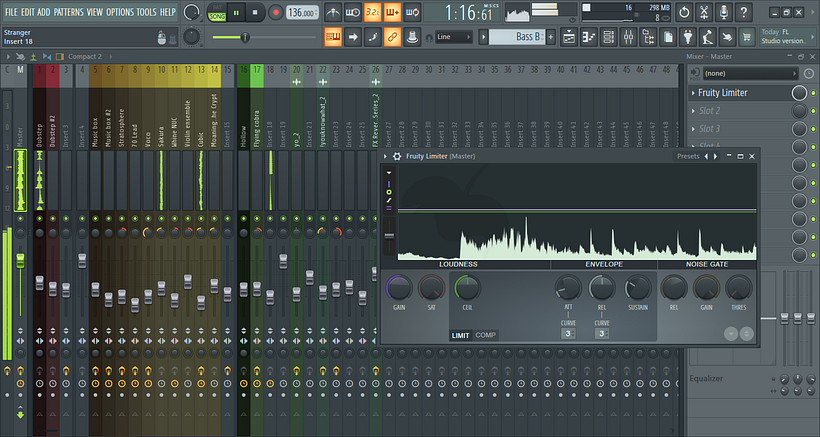This screenshot has height=437, width=820.
Task: Open the mixer input (none) dropdown
Action: pos(748,74)
